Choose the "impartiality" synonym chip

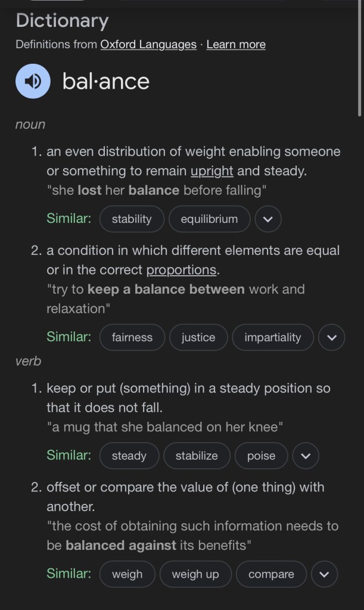pos(273,338)
